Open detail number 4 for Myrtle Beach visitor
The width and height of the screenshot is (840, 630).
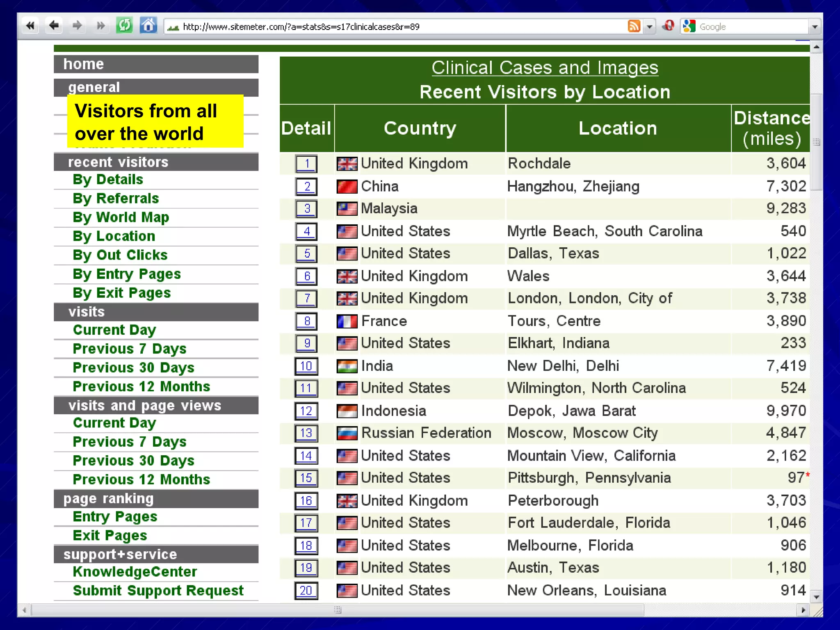[x=306, y=231]
